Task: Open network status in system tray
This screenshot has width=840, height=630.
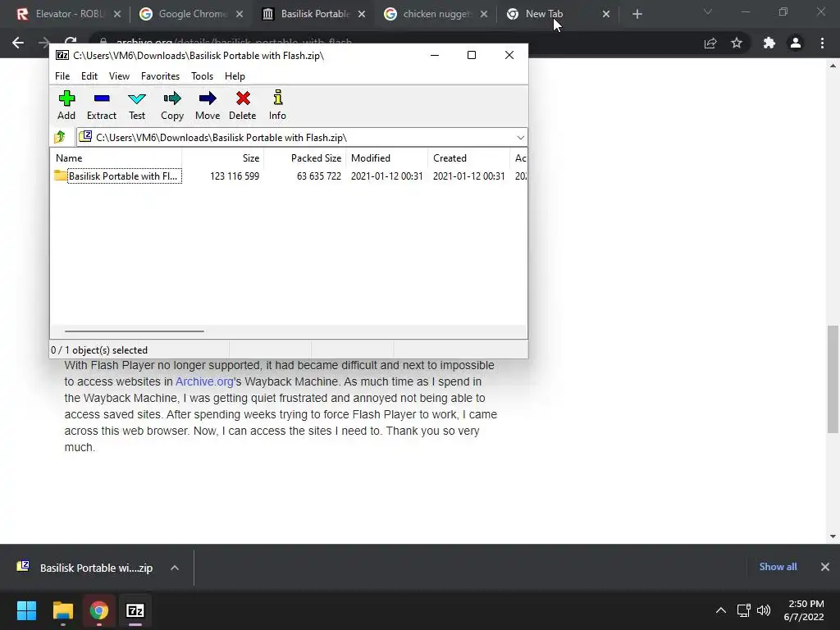Action: click(x=743, y=610)
